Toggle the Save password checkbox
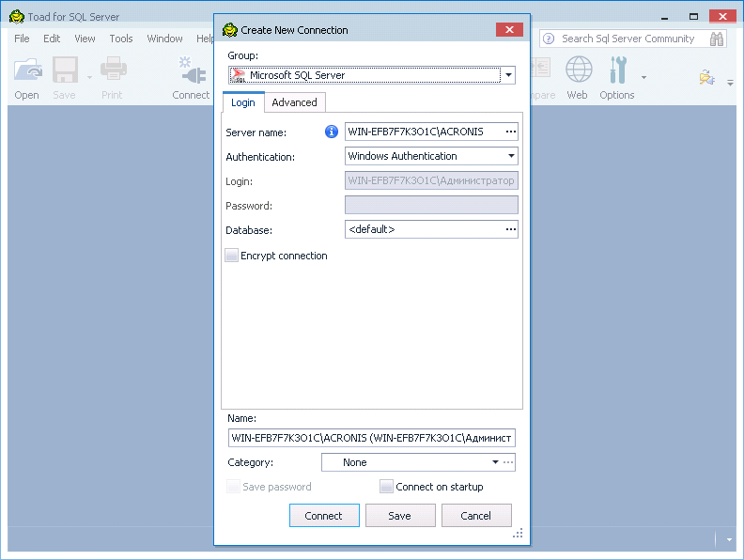 pyautogui.click(x=233, y=487)
